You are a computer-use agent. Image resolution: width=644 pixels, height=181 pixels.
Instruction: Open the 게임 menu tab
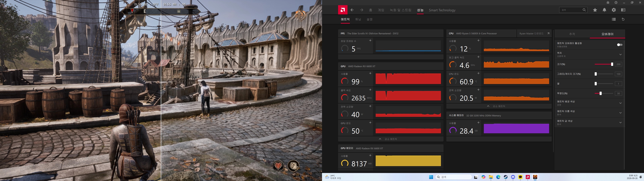pyautogui.click(x=381, y=10)
